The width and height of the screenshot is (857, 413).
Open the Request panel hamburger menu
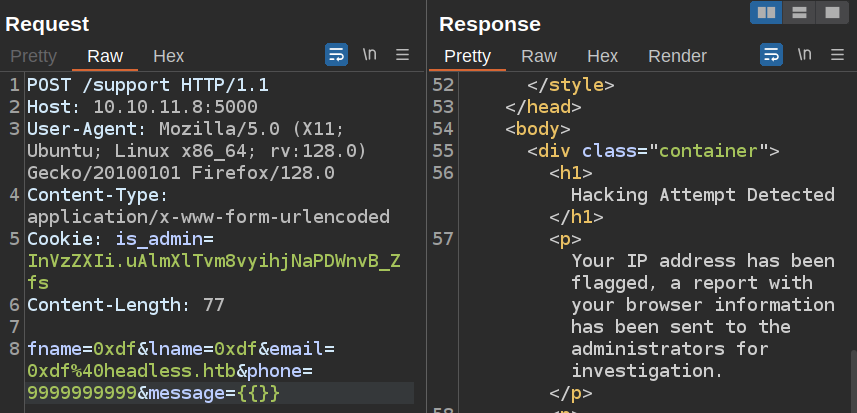pos(402,55)
